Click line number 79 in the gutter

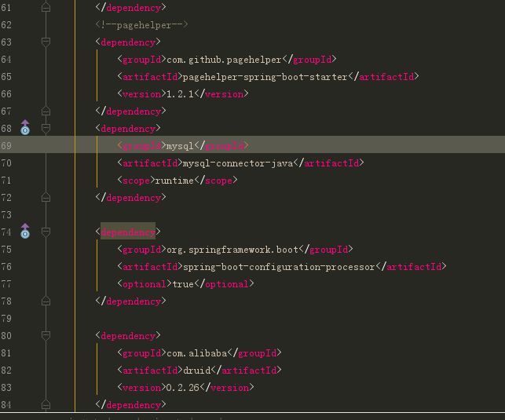[6, 318]
